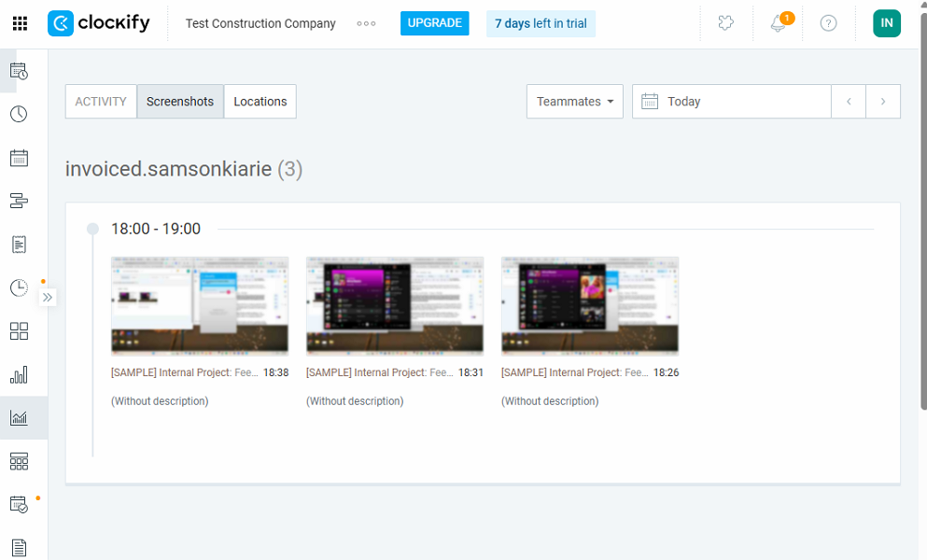Select the highlighted Activity chart icon
Image resolution: width=927 pixels, height=560 pixels.
pyautogui.click(x=18, y=417)
